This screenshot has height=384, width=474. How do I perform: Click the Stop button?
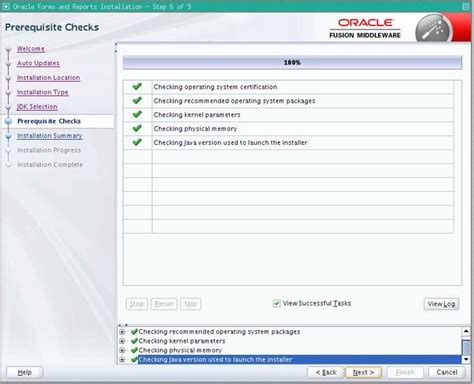coord(137,304)
